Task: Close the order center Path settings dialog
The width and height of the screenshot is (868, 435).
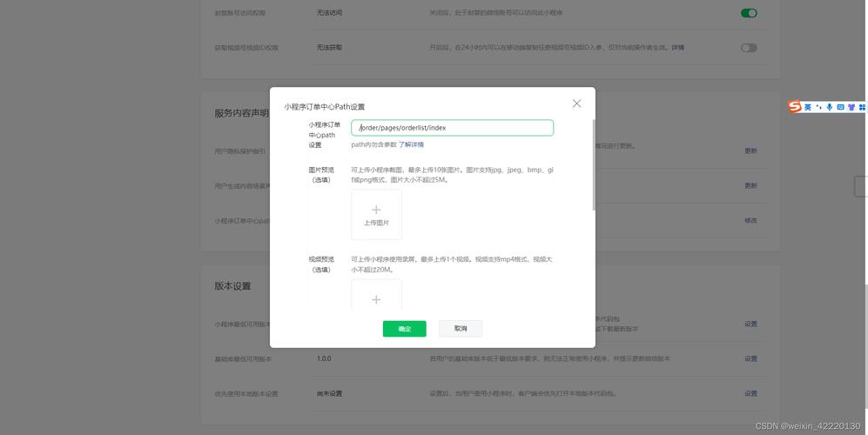Action: 576,104
